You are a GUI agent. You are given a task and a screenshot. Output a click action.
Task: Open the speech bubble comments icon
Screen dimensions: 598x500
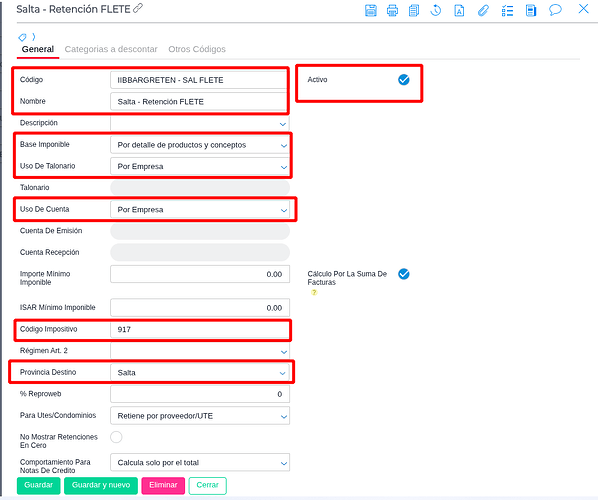pos(555,10)
